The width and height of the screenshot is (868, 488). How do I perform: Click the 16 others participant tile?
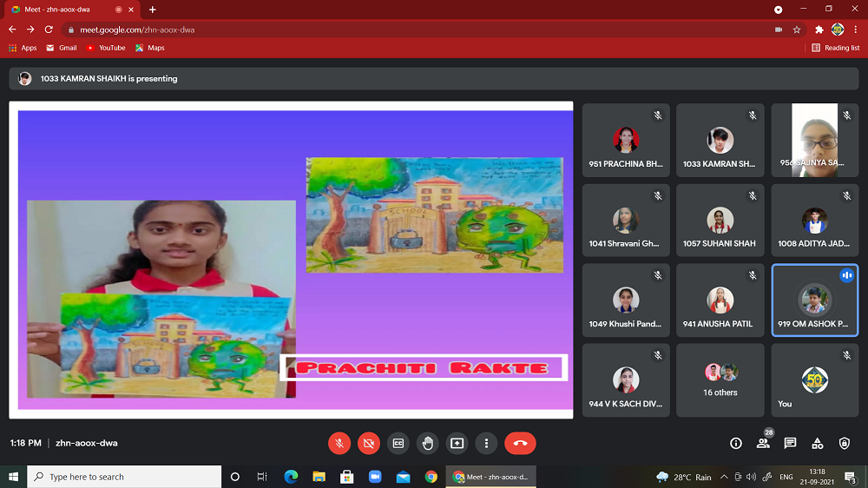pyautogui.click(x=720, y=380)
